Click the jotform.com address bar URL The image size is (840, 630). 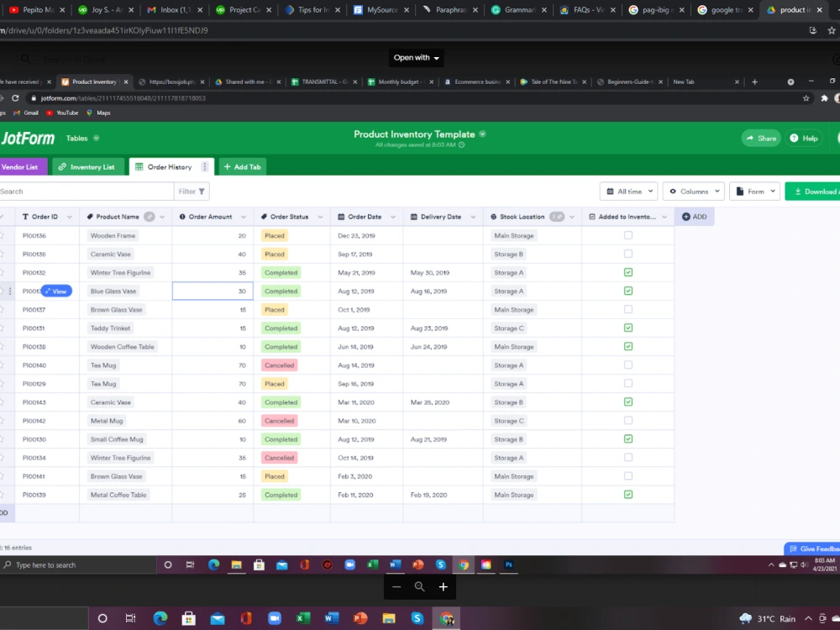(x=123, y=98)
